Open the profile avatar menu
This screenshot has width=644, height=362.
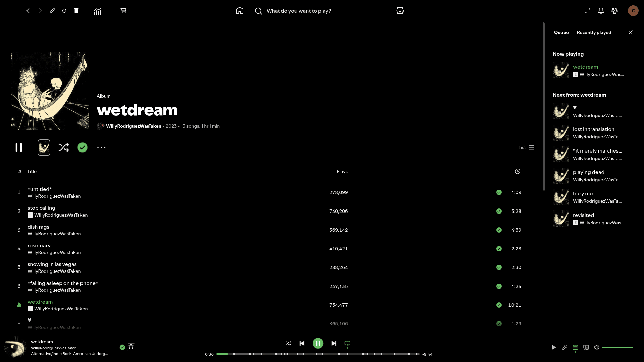tap(633, 11)
